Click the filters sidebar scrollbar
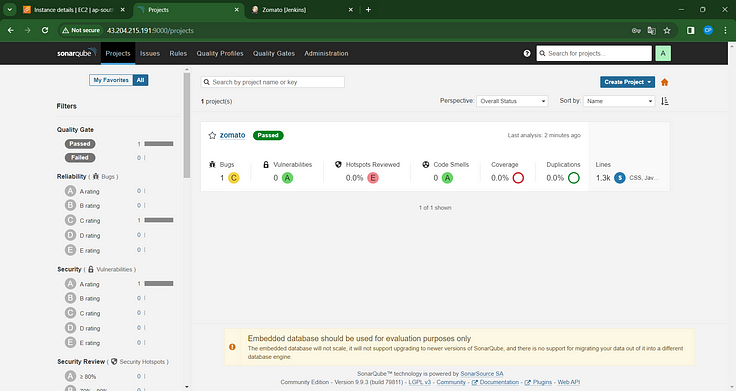The image size is (736, 391). pos(187,126)
